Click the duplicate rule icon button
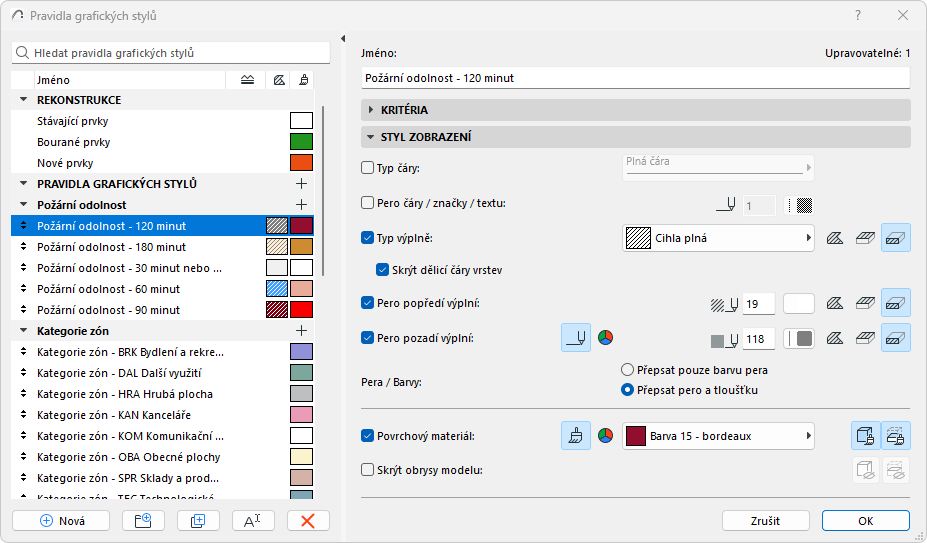Screen dimensions: 927x543 (x=198, y=520)
